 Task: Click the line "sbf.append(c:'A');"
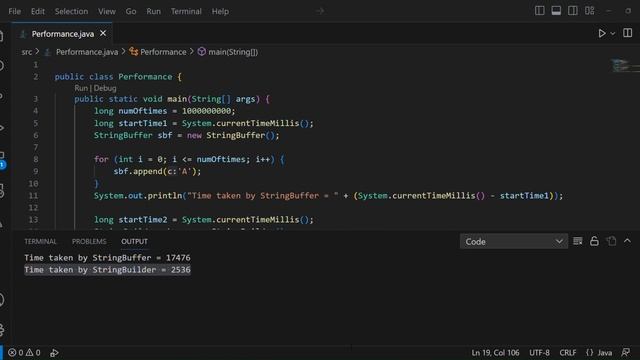click(x=158, y=171)
